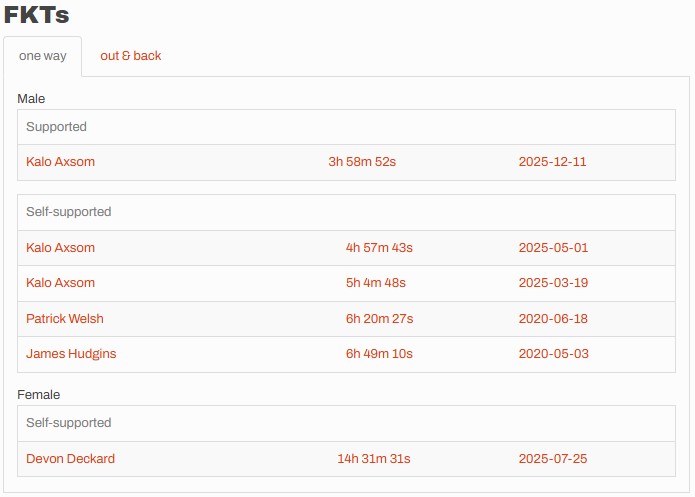Open the 4h 57m 43s time link
The image size is (695, 497).
pos(379,248)
